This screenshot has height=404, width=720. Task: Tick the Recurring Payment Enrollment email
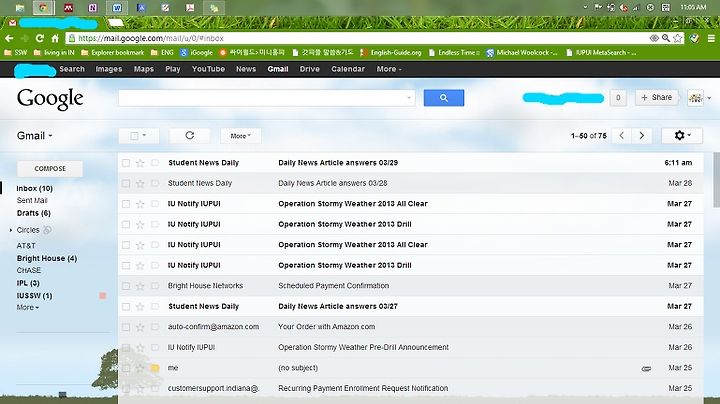point(126,388)
